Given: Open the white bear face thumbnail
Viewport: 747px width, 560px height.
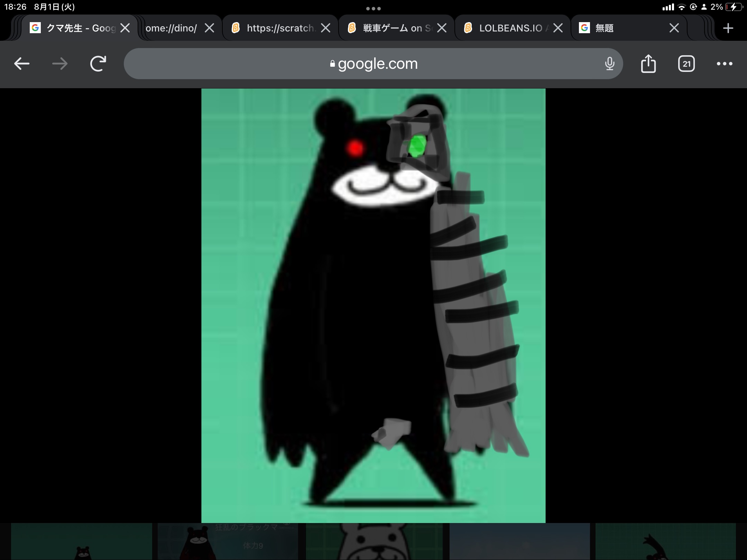Looking at the screenshot, I should (x=374, y=541).
